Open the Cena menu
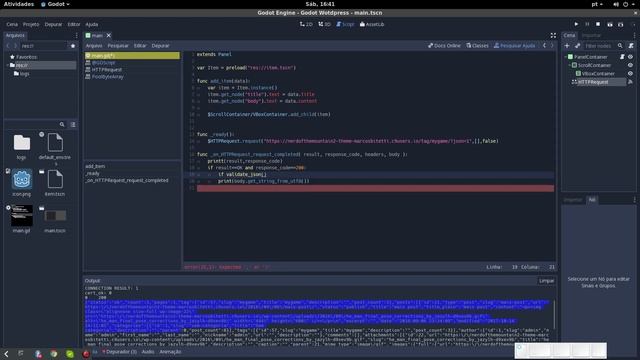This screenshot has width=640, height=360. click(x=12, y=24)
